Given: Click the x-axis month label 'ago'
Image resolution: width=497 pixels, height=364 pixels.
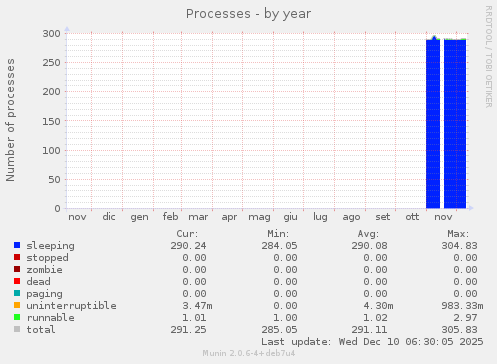Looking at the screenshot, I should pos(351,218).
